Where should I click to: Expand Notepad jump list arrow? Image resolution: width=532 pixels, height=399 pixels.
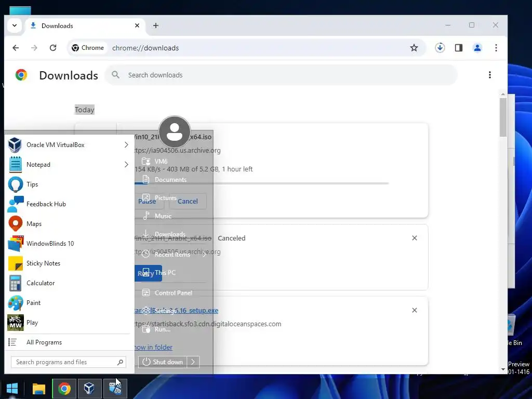[126, 165]
